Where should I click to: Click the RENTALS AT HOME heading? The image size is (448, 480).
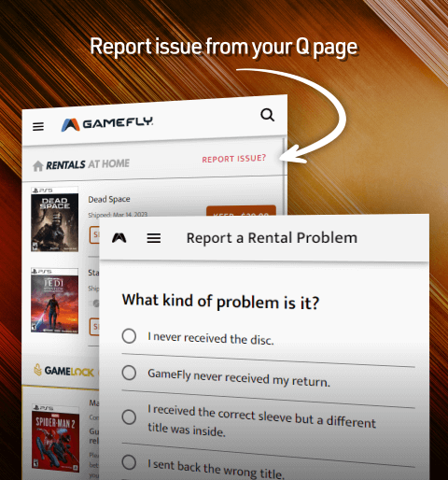point(88,164)
